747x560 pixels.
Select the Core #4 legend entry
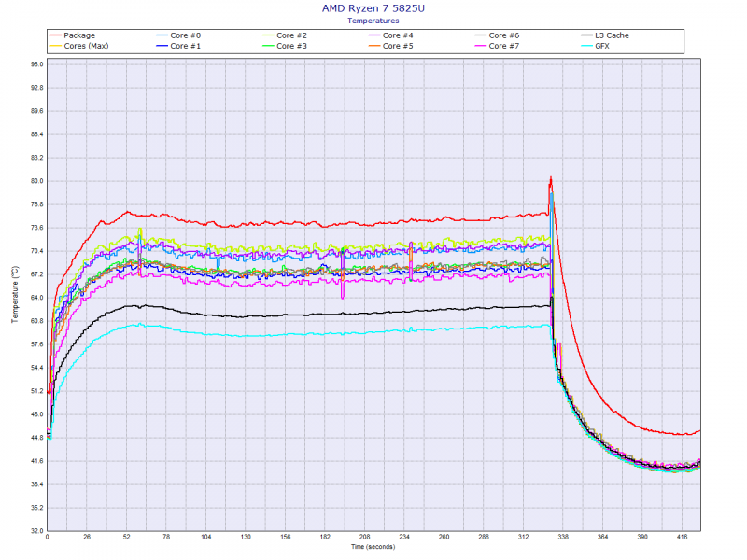(x=399, y=35)
